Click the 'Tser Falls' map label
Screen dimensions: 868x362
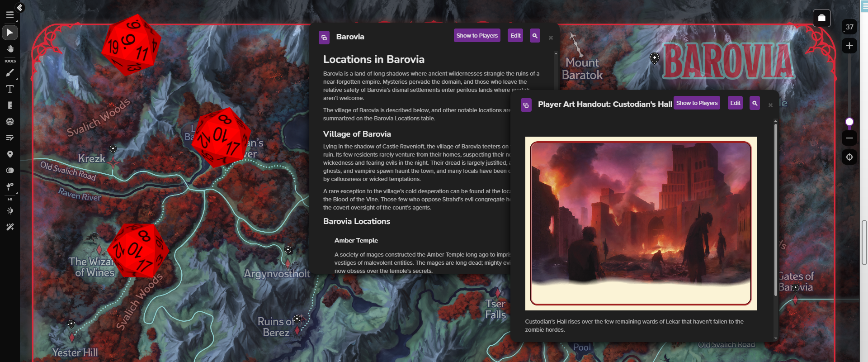(495, 309)
